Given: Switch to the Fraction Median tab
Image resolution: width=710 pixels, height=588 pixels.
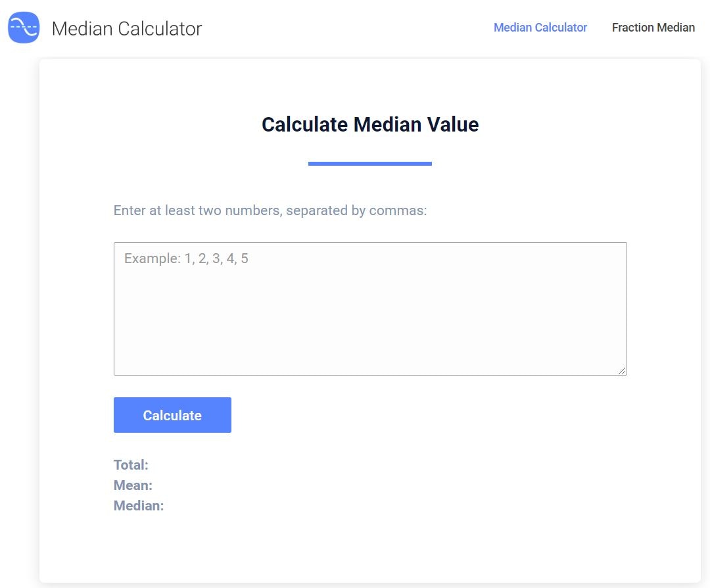Looking at the screenshot, I should point(653,28).
